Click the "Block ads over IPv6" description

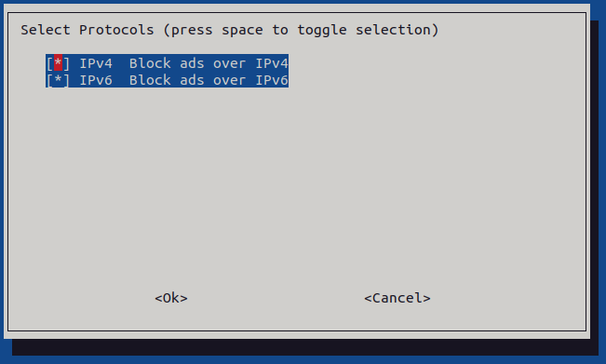[x=209, y=80]
